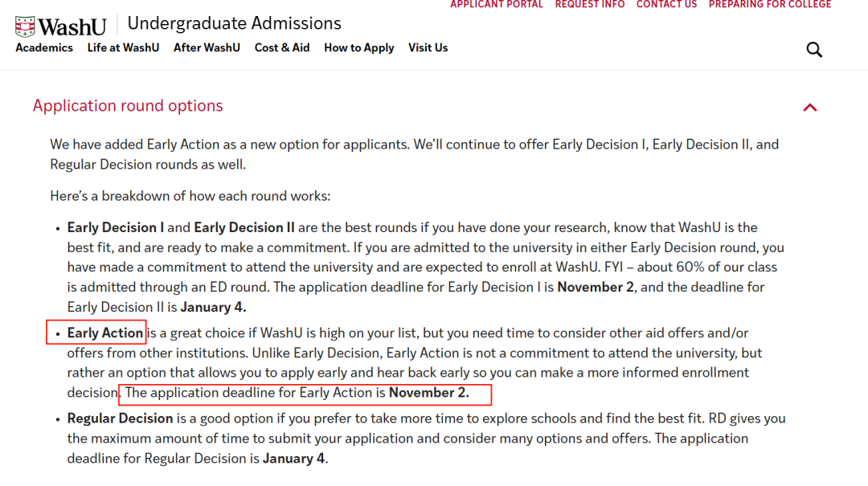This screenshot has width=868, height=486.
Task: Go to Request Info page
Action: tap(589, 5)
